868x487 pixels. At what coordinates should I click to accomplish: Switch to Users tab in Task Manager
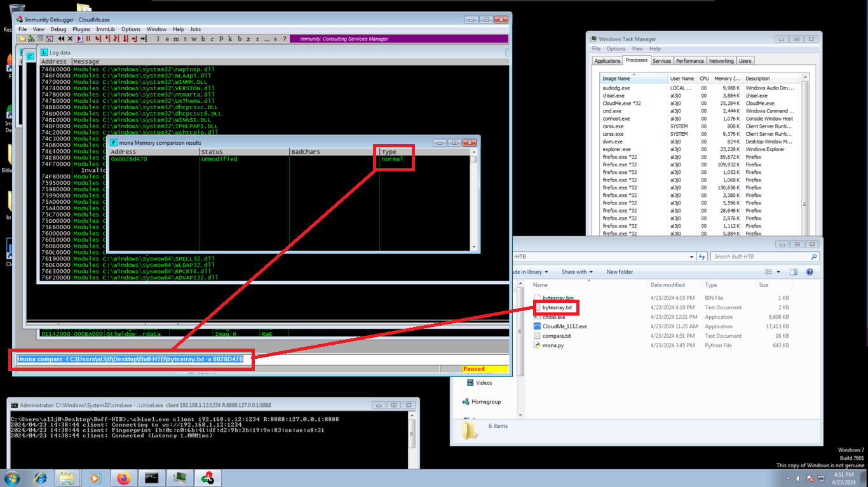(745, 61)
